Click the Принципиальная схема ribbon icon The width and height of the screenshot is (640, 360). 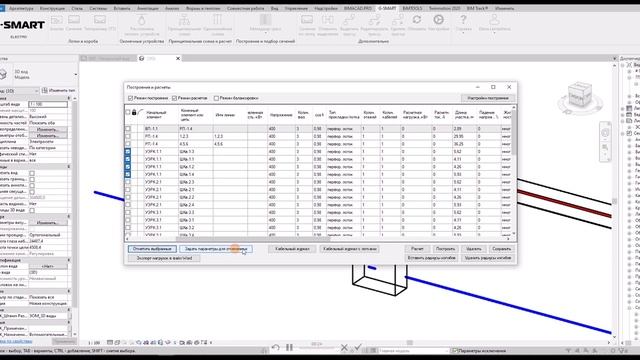pyautogui.click(x=184, y=20)
